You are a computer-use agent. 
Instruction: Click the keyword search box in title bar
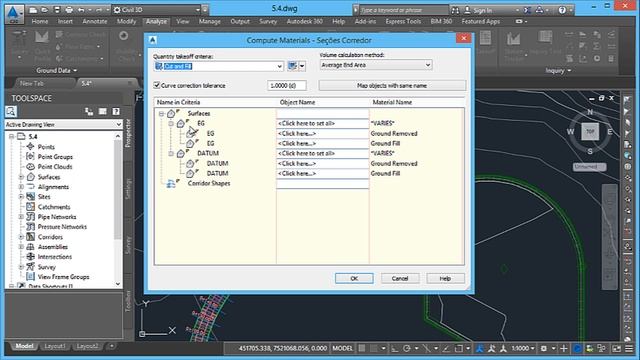pos(403,10)
